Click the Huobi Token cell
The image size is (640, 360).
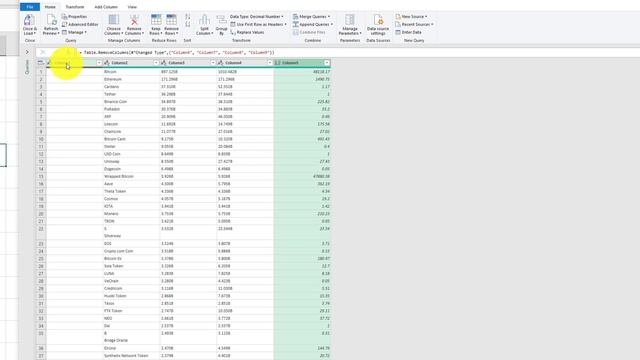[x=131, y=296]
